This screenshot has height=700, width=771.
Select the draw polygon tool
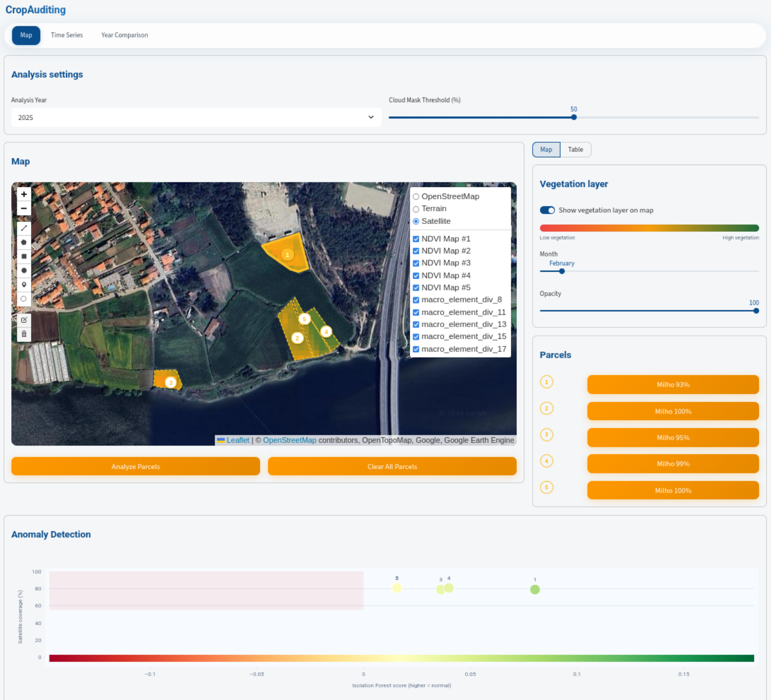24,242
